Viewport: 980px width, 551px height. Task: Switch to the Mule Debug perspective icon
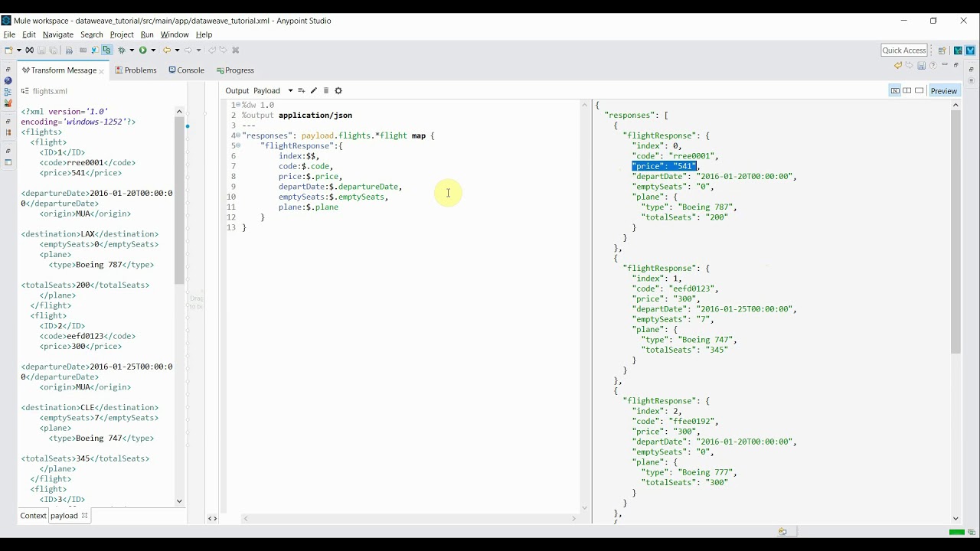click(x=958, y=51)
